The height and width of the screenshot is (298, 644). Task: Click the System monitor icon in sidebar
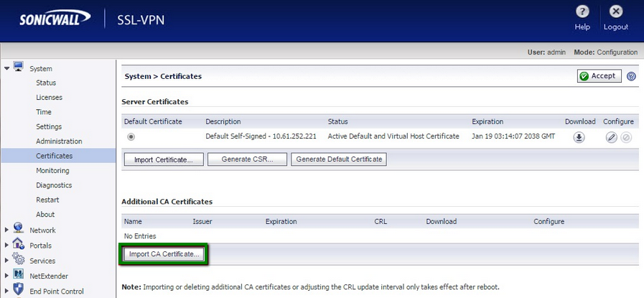(18, 67)
